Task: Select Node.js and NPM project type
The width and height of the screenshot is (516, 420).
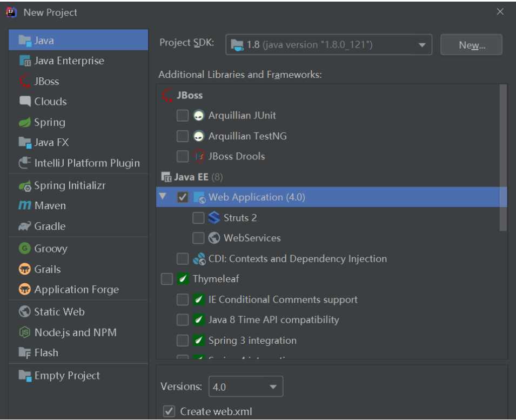Action: [x=78, y=332]
